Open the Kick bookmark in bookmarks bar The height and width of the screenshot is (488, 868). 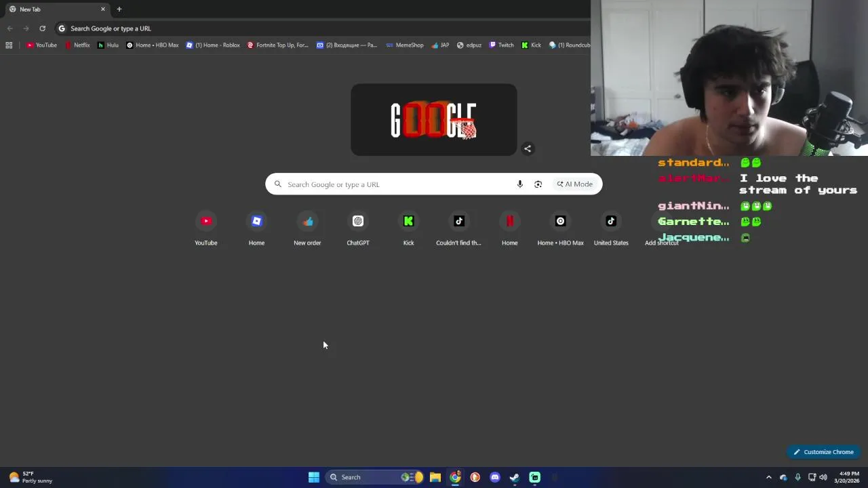[531, 45]
